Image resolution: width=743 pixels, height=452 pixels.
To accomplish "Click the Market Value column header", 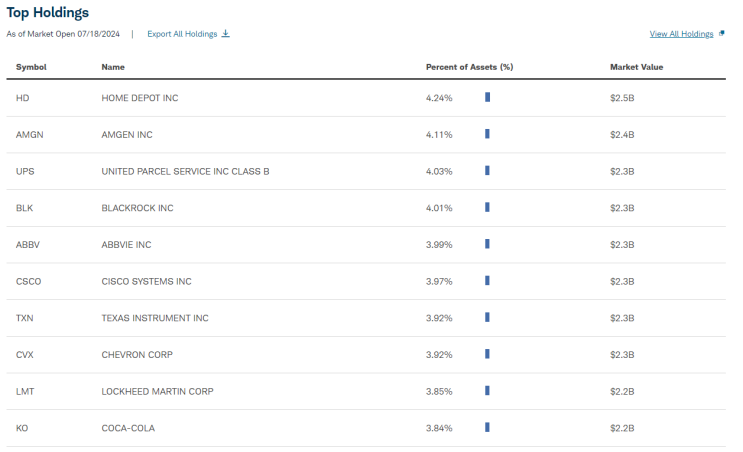I will pos(637,67).
